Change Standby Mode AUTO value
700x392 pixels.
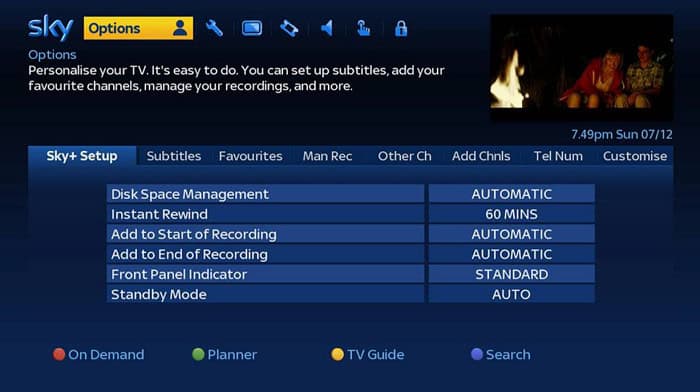(x=512, y=294)
